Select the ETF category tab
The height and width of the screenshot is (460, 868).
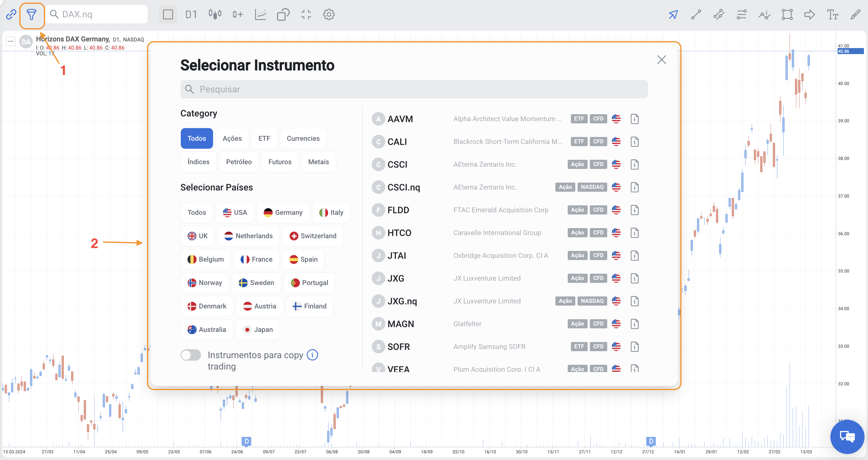[264, 138]
